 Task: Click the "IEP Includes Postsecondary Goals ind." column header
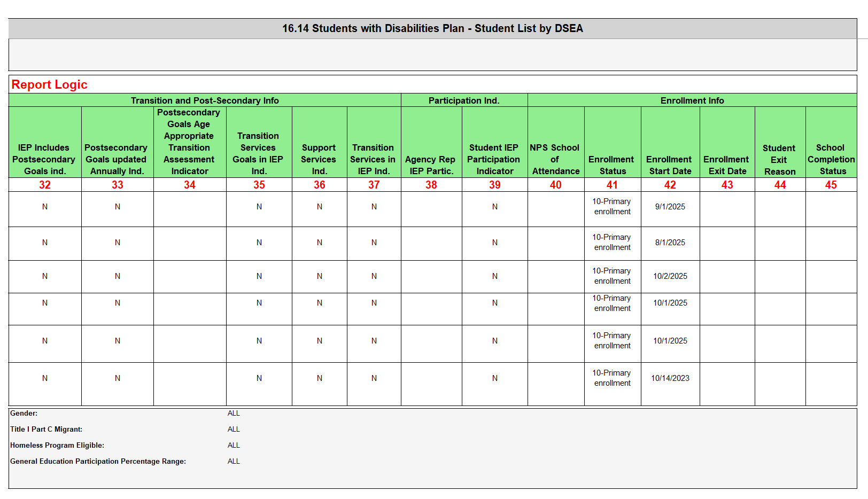point(44,159)
